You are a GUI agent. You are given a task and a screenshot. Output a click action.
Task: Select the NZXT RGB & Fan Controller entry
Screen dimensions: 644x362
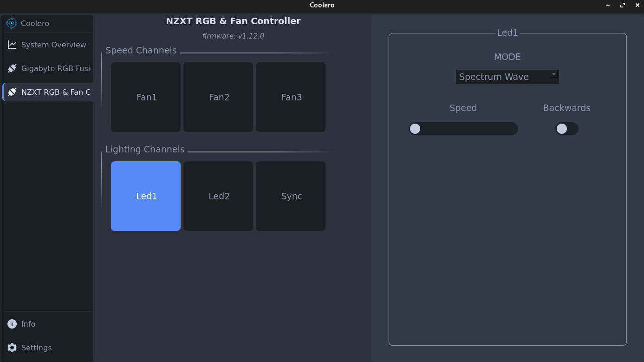point(48,92)
